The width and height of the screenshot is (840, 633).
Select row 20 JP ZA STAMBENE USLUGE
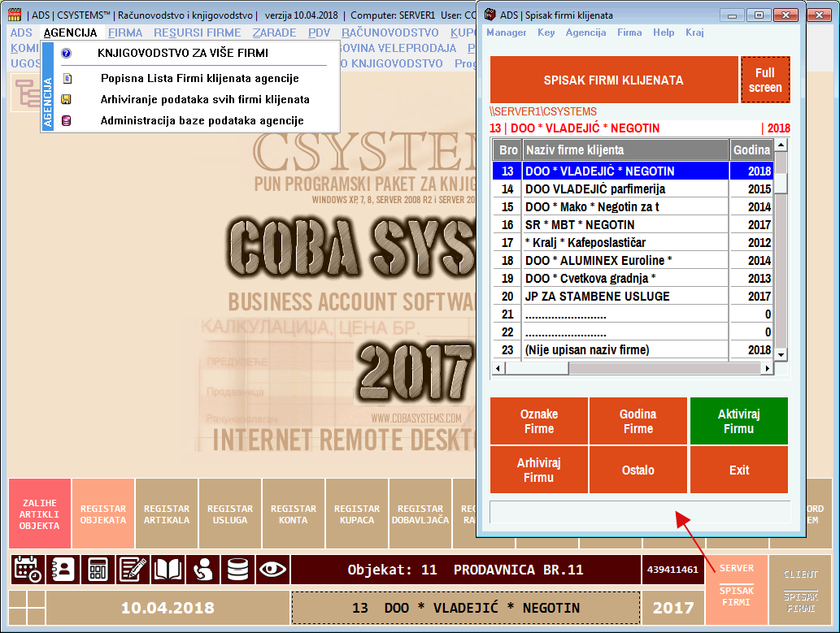click(x=633, y=296)
